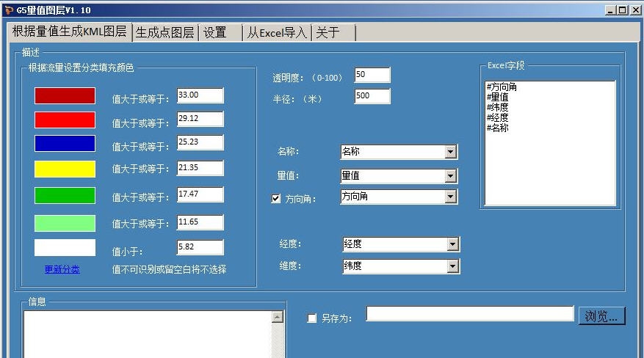Close the G5里值图层 window
644x358 pixels.
636,10
